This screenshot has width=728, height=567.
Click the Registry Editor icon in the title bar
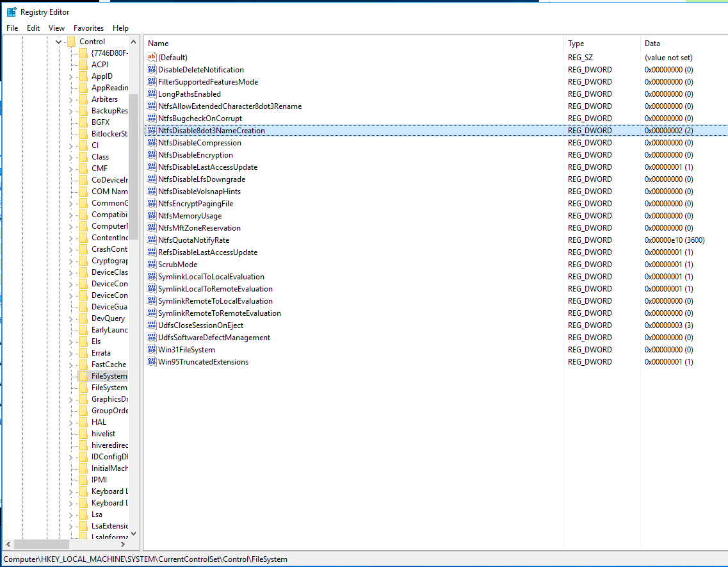pos(10,11)
